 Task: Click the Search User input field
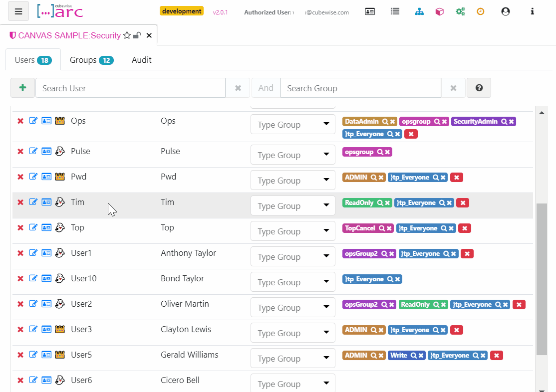(x=130, y=88)
